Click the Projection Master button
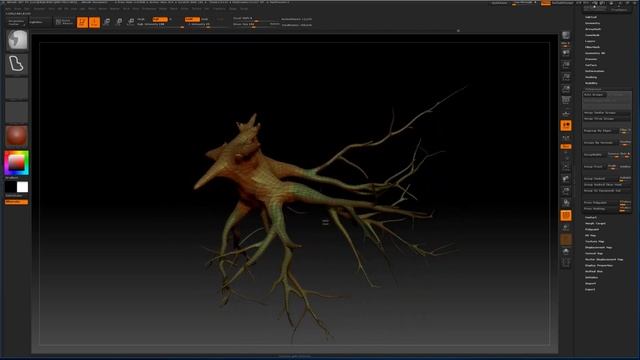 17,22
